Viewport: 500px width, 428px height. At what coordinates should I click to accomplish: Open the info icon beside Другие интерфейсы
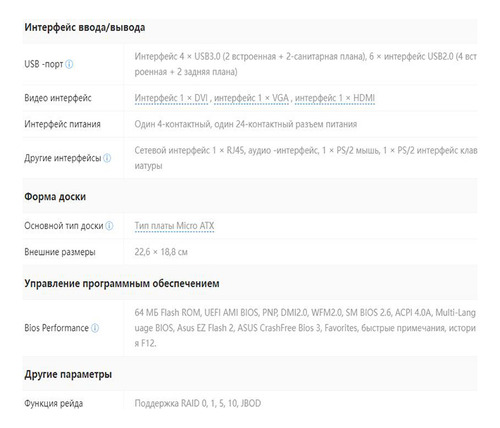point(107,158)
